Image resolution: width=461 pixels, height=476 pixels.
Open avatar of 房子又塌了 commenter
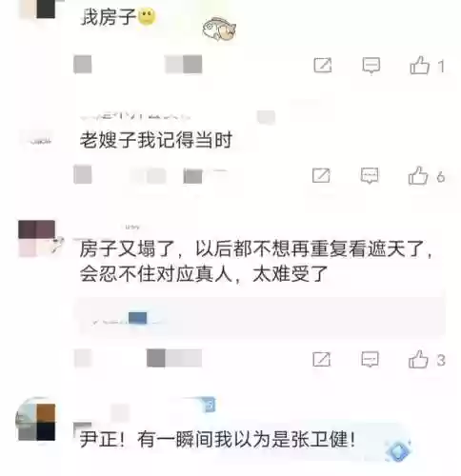pos(37,238)
